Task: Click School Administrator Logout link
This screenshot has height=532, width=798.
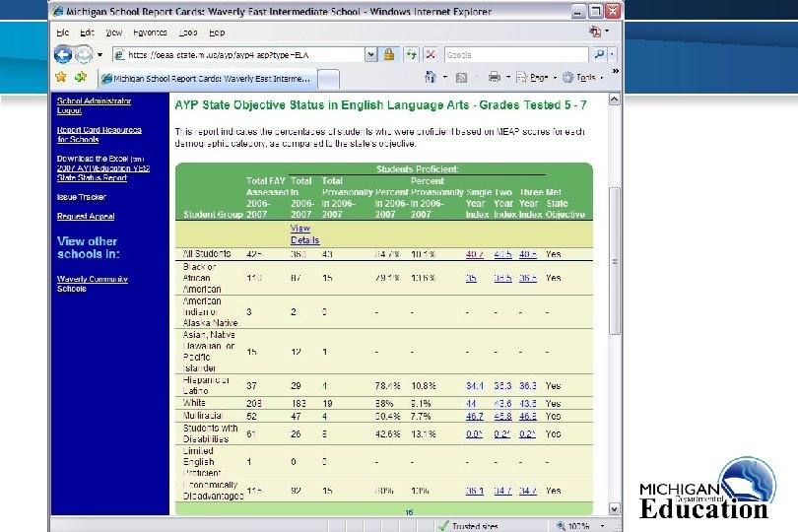Action: 94,105
